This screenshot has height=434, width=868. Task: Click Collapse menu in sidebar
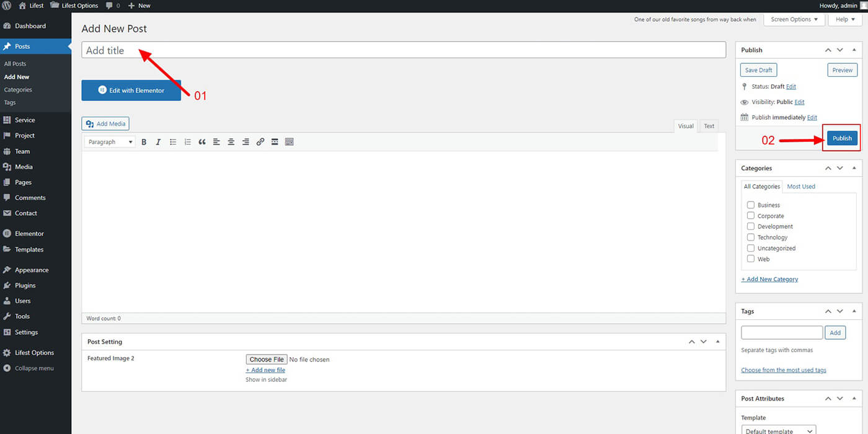coord(35,368)
